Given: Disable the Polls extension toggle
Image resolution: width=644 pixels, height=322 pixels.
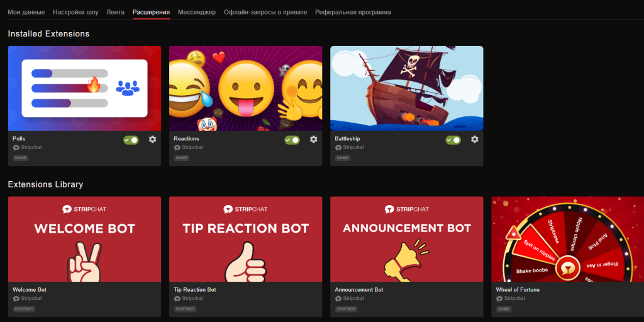Looking at the screenshot, I should point(131,140).
